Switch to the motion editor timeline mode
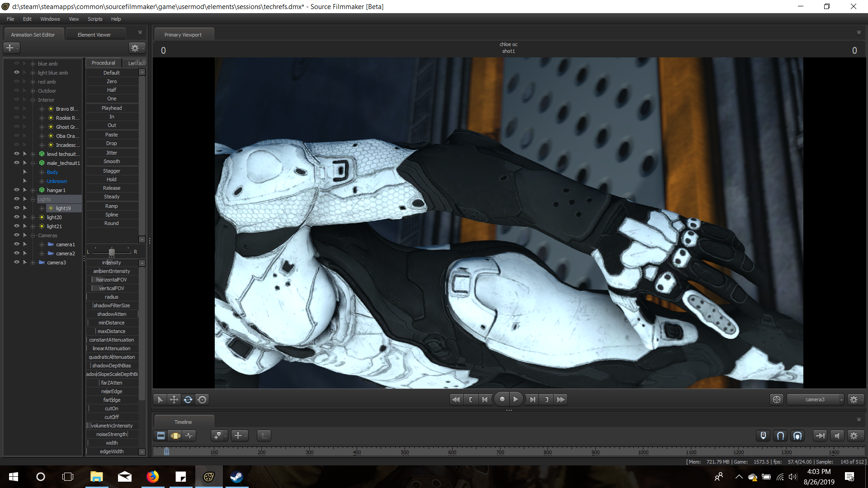The height and width of the screenshot is (488, 868). point(175,436)
